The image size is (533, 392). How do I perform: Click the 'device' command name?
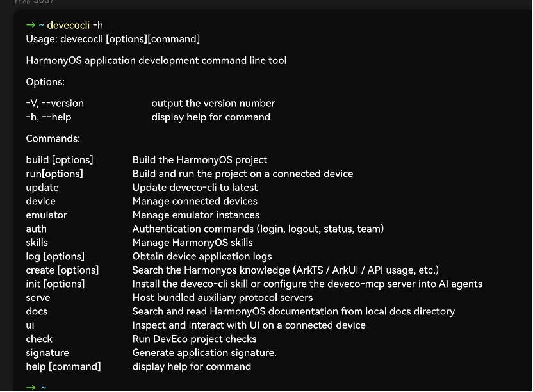[40, 201]
